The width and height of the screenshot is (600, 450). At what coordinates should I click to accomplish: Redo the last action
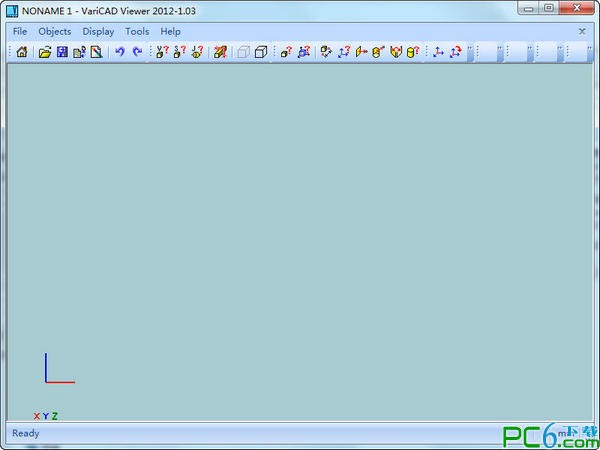tap(137, 51)
